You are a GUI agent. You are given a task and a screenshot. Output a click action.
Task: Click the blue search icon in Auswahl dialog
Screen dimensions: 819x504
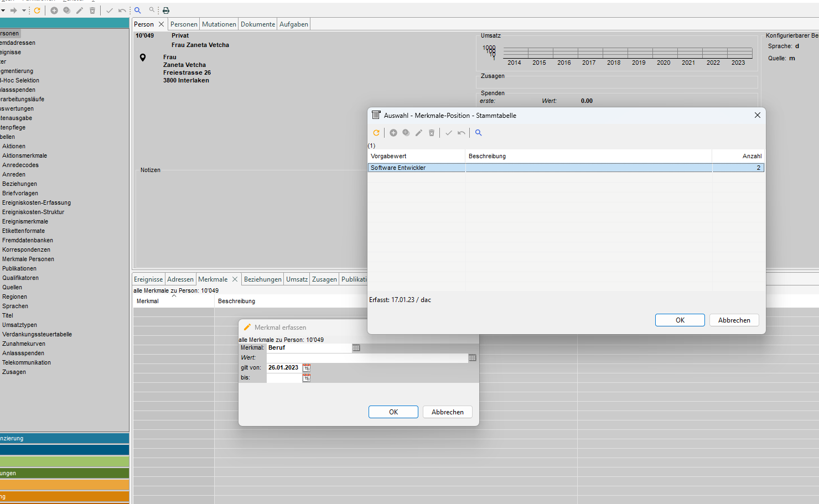click(x=479, y=133)
